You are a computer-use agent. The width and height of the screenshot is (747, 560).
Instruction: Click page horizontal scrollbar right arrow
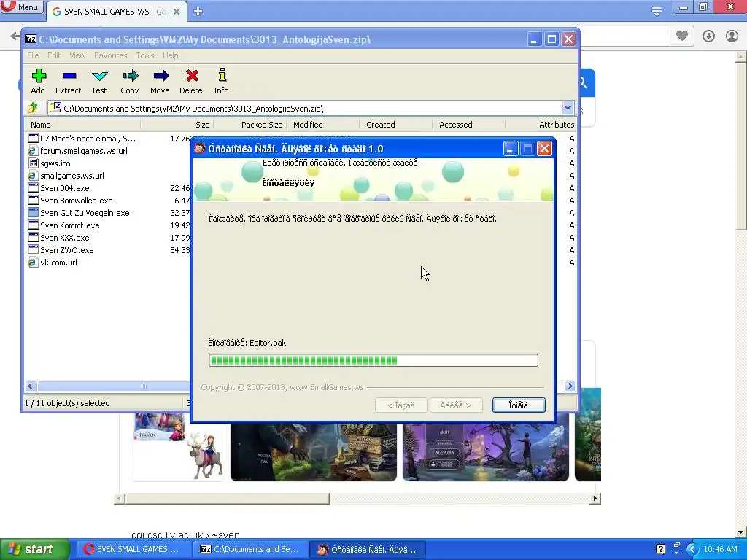pos(595,499)
